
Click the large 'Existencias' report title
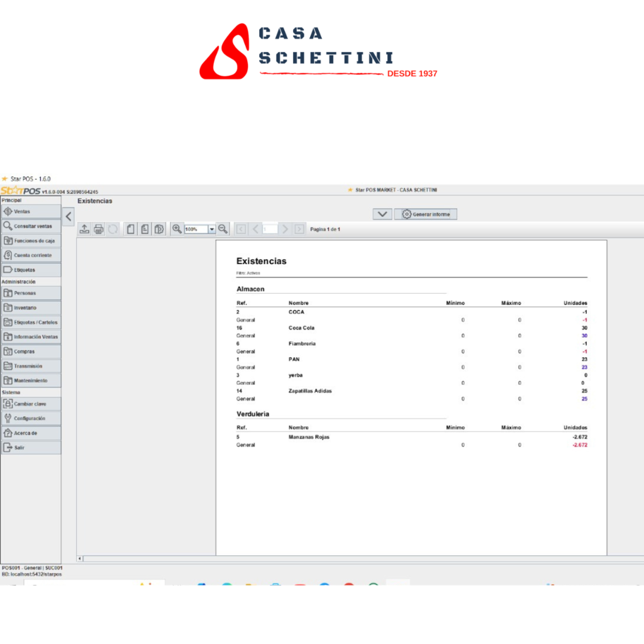[261, 261]
